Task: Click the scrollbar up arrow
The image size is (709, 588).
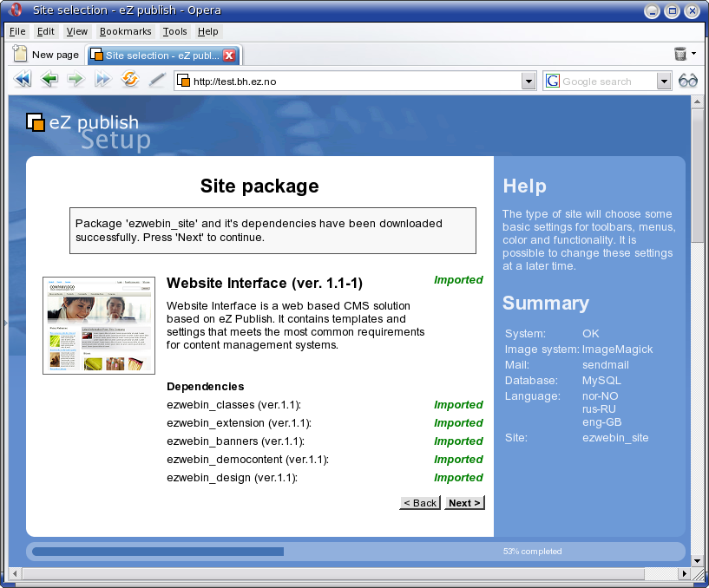Action: click(697, 101)
